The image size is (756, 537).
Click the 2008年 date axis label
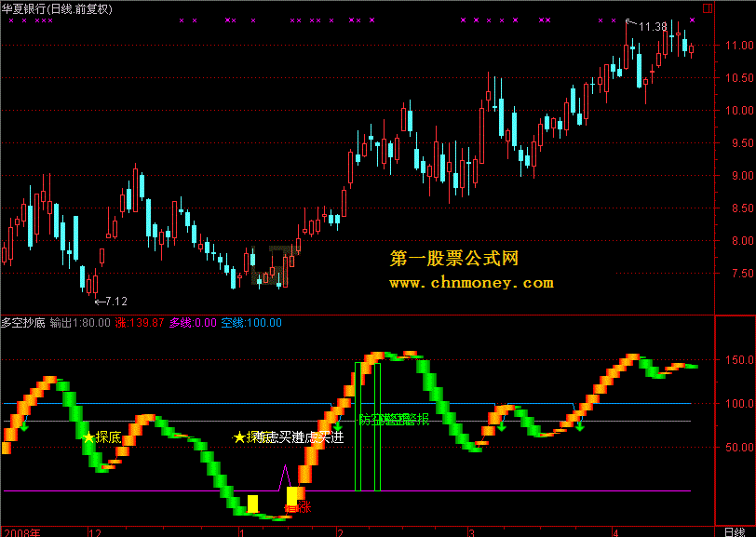coord(22,532)
